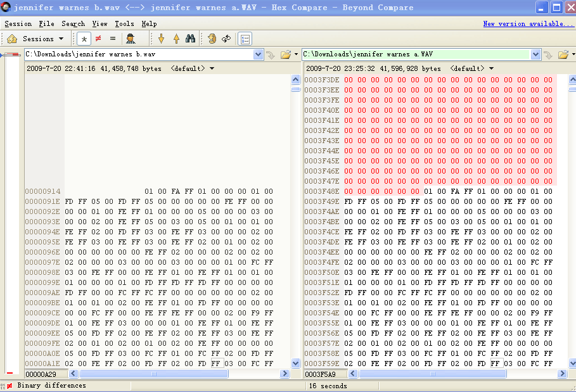Viewport: 576px width, 392px height.
Task: Click right path field jennifer warnes a.WAV
Action: [x=416, y=54]
